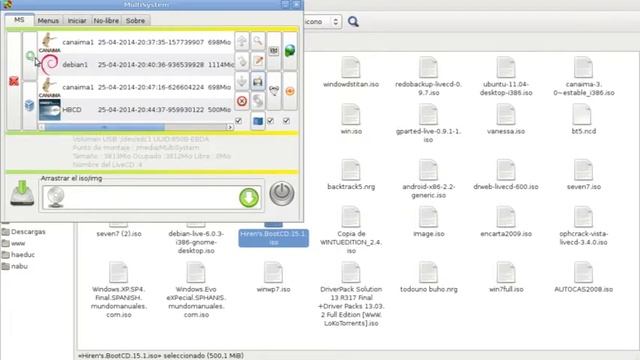
Task: Select the AUTOCAS2008.iso file
Action: coord(584,278)
